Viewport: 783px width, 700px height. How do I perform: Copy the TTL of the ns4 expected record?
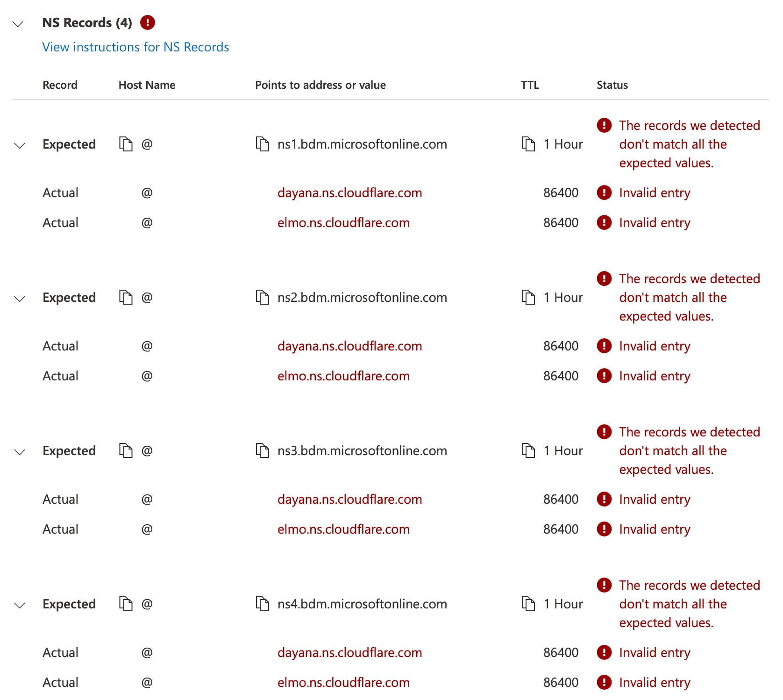[528, 604]
